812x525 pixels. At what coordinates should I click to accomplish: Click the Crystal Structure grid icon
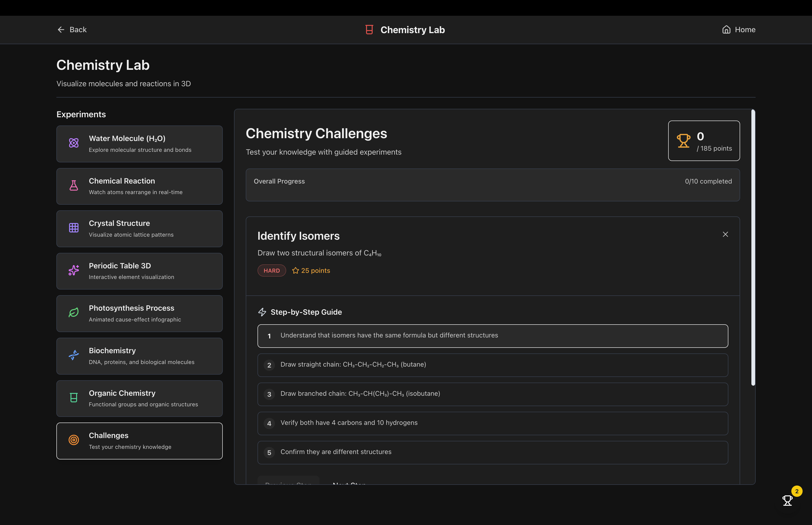[x=74, y=228]
